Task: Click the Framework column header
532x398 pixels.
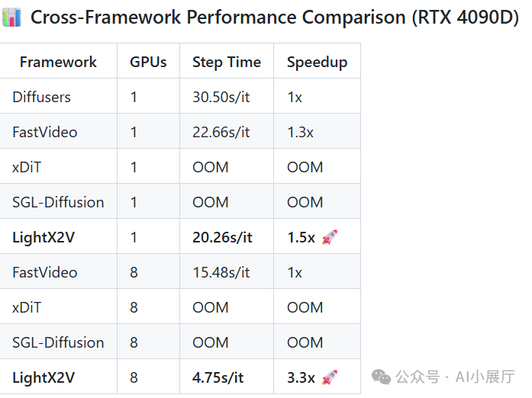Action: [58, 63]
